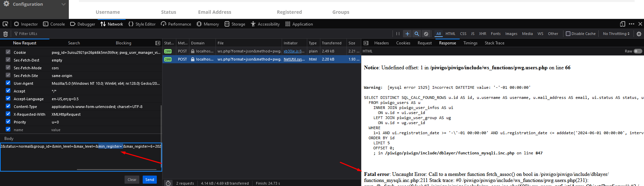Toggle Sec-Fetch-Site header checkbox

8,75
